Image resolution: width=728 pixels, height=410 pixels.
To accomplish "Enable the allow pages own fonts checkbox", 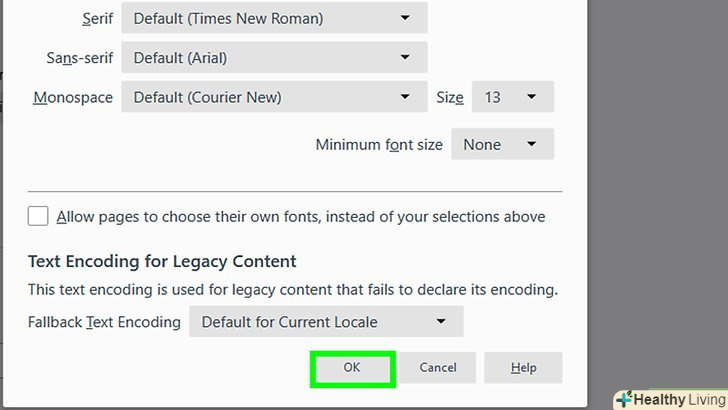I will click(x=38, y=216).
